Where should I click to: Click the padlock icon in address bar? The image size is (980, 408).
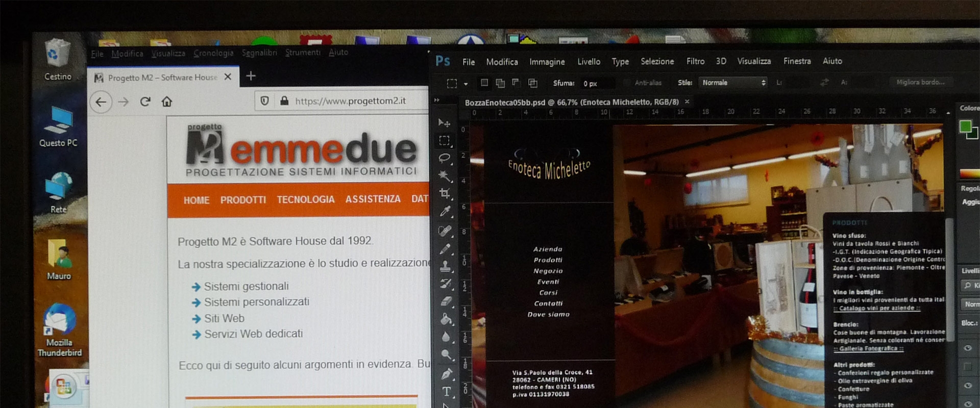(284, 101)
